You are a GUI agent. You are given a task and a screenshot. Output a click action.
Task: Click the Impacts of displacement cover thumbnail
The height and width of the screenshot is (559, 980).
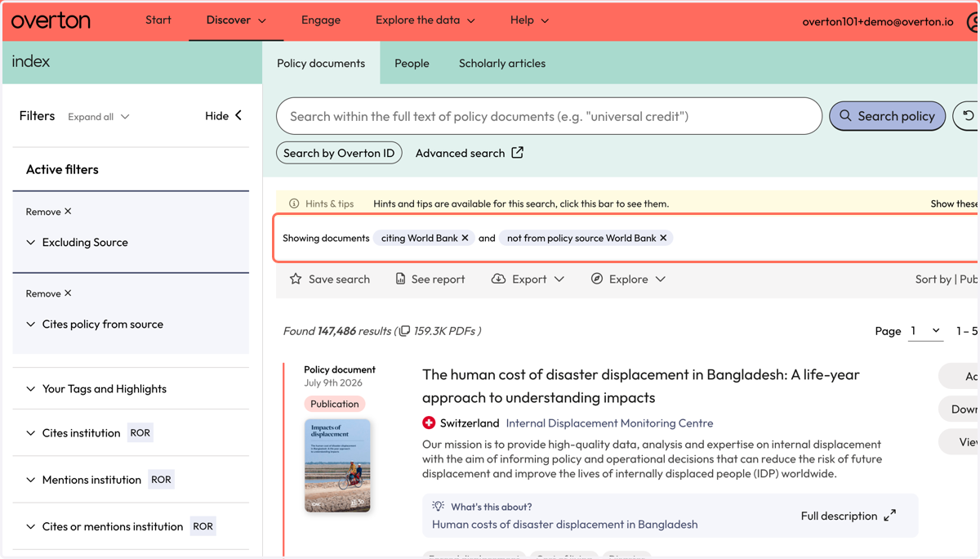coord(337,466)
